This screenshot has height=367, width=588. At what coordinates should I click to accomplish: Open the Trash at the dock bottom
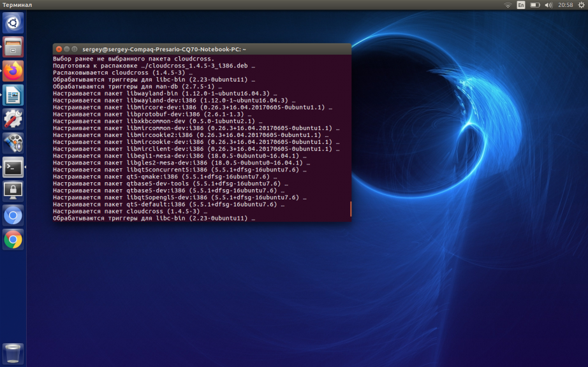pyautogui.click(x=13, y=352)
